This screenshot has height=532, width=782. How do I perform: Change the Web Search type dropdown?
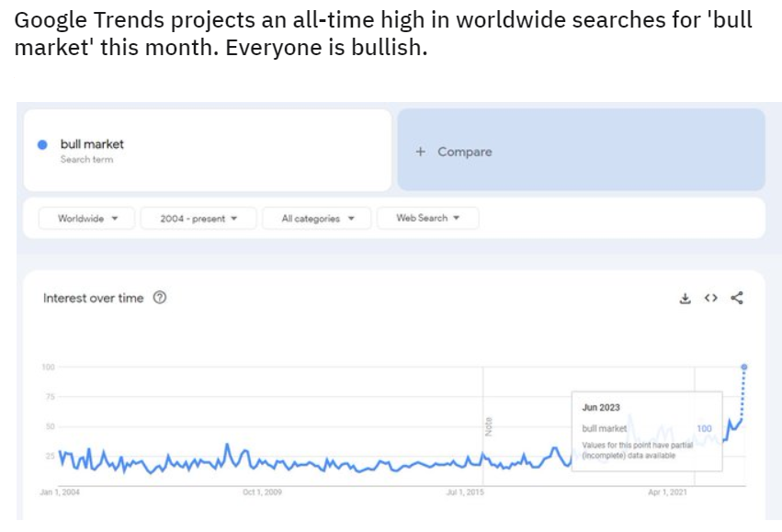[427, 219]
